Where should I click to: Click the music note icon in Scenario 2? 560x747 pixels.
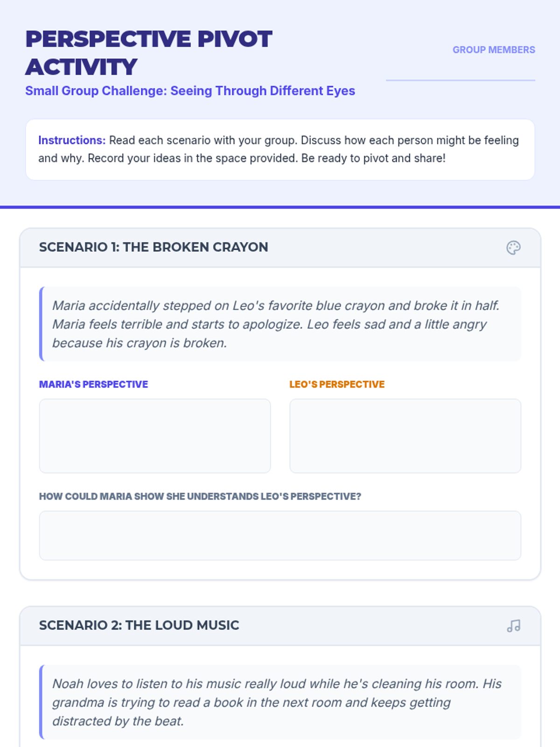(513, 626)
